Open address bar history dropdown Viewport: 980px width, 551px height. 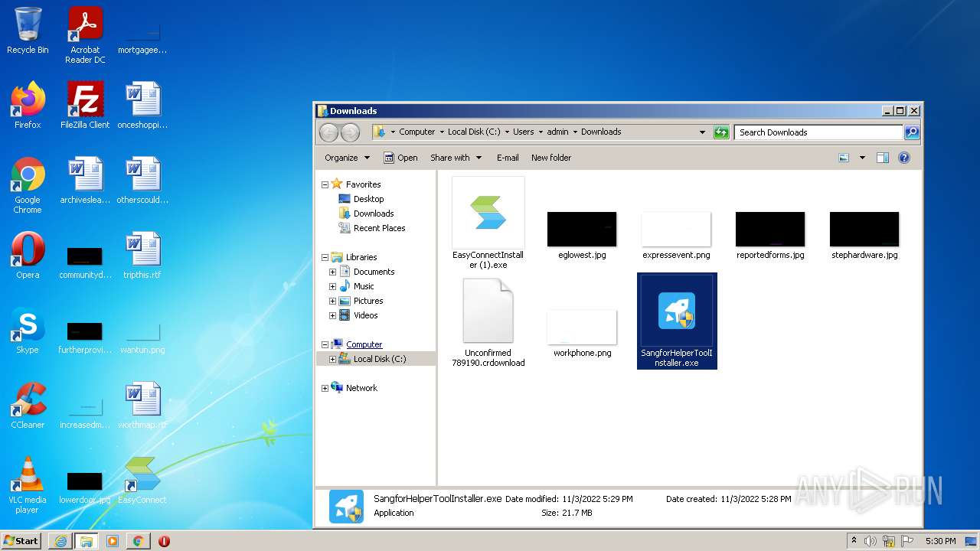pyautogui.click(x=702, y=132)
